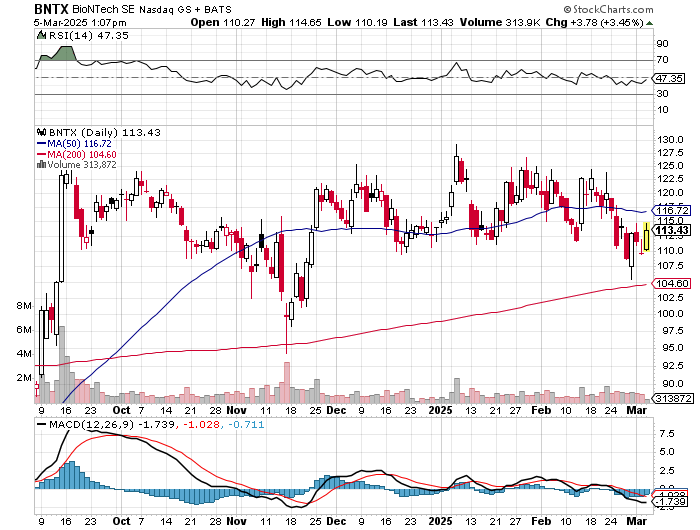Image resolution: width=700 pixels, height=530 pixels.
Task: Click the Volume 313,872 legend entry
Action: [x=82, y=165]
